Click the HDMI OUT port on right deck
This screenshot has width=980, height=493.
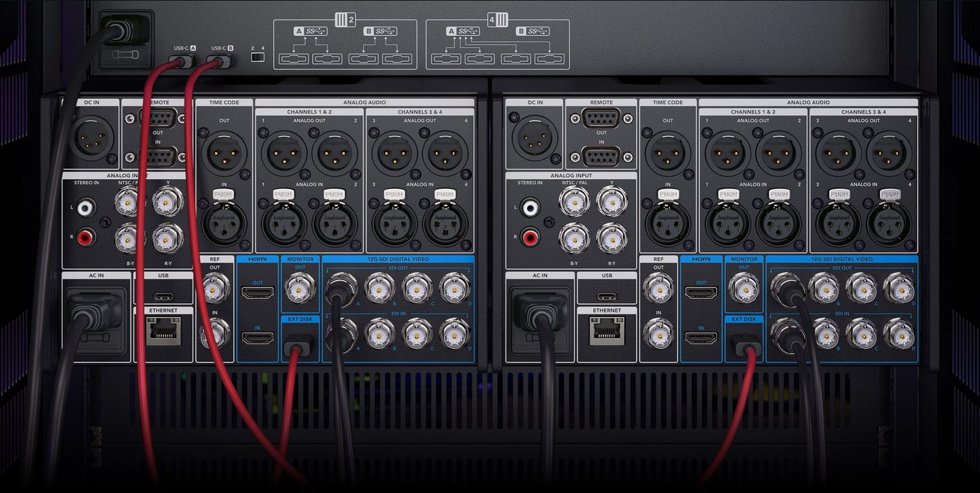pyautogui.click(x=701, y=293)
